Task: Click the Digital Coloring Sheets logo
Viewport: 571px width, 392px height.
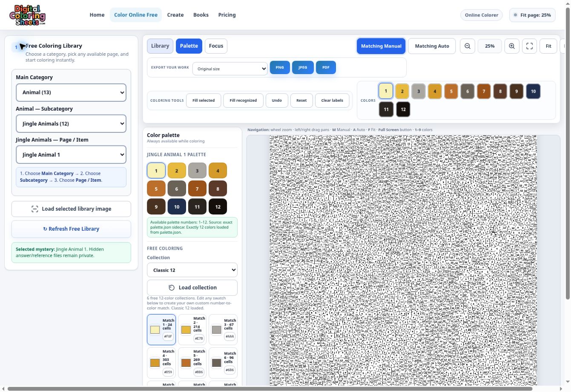Action: (x=28, y=15)
